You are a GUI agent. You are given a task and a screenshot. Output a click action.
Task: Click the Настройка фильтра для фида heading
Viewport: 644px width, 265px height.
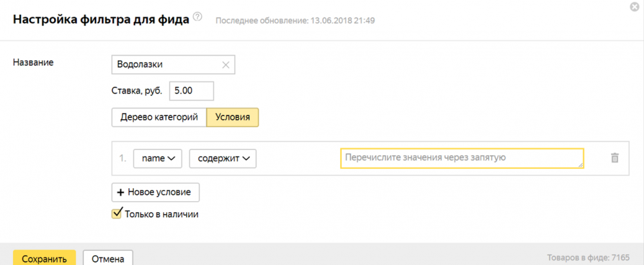point(102,19)
